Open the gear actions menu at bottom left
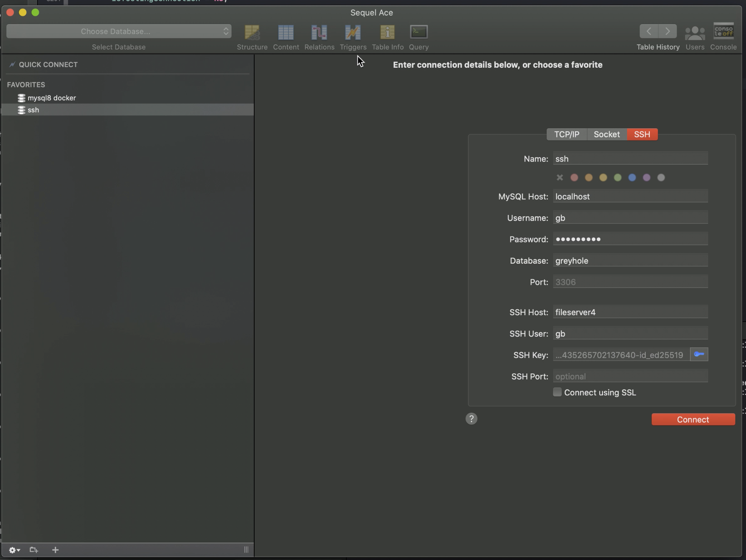This screenshot has height=560, width=746. pyautogui.click(x=14, y=550)
